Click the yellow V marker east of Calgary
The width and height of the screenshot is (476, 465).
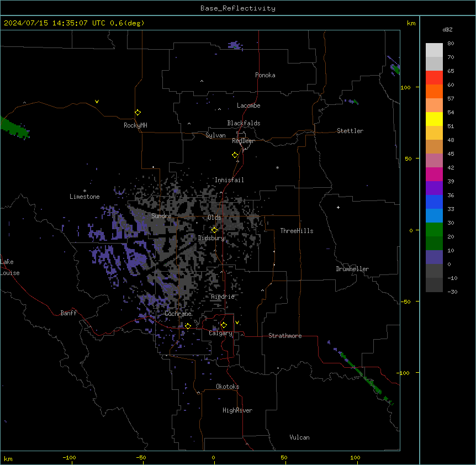click(x=237, y=323)
